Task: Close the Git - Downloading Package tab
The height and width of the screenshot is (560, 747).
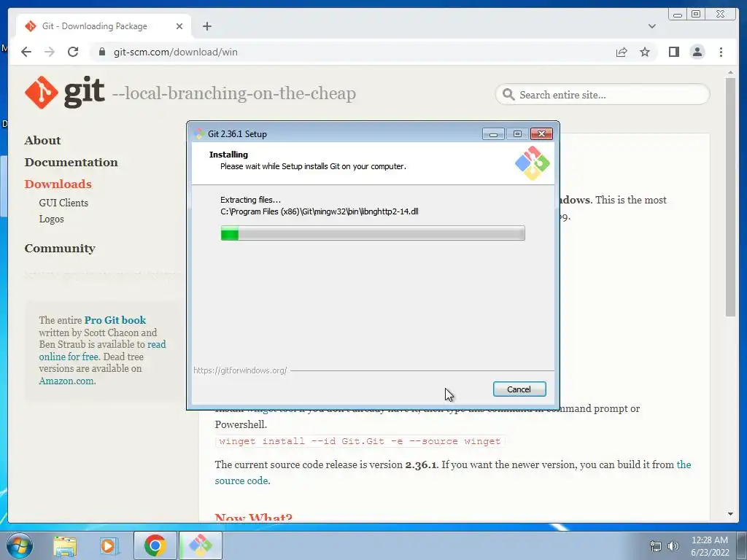Action: [x=179, y=26]
